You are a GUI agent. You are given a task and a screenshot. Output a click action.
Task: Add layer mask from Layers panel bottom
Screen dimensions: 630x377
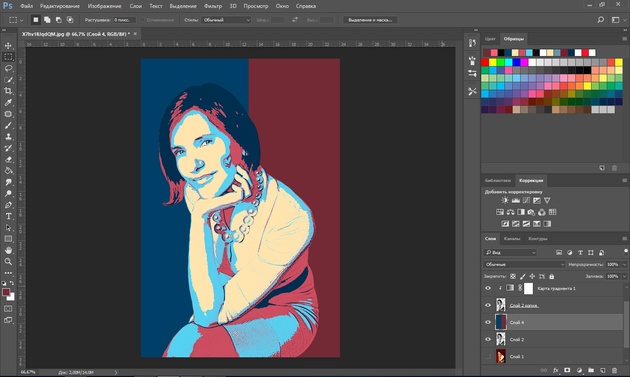coord(567,370)
